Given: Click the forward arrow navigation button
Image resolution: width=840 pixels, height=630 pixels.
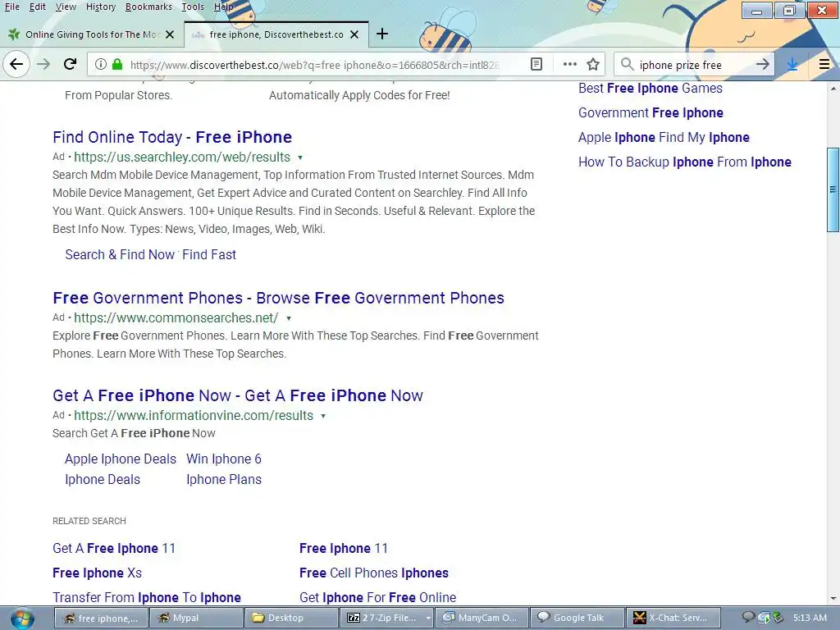Looking at the screenshot, I should pos(43,65).
